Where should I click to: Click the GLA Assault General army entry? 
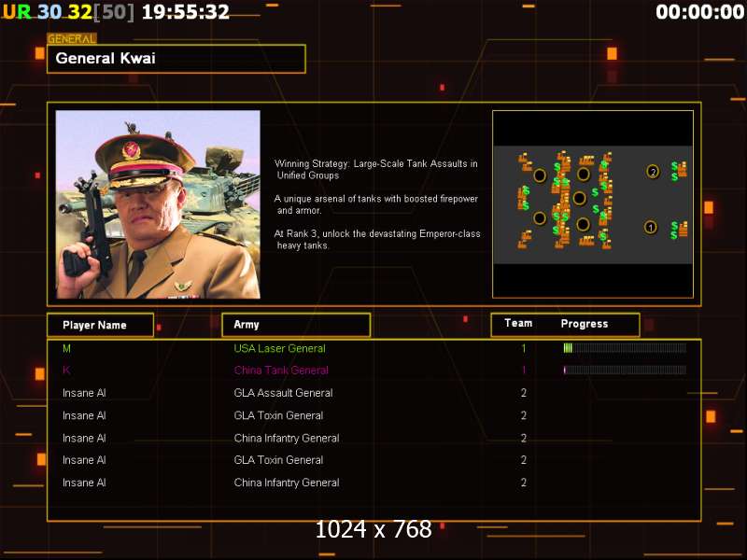point(284,393)
